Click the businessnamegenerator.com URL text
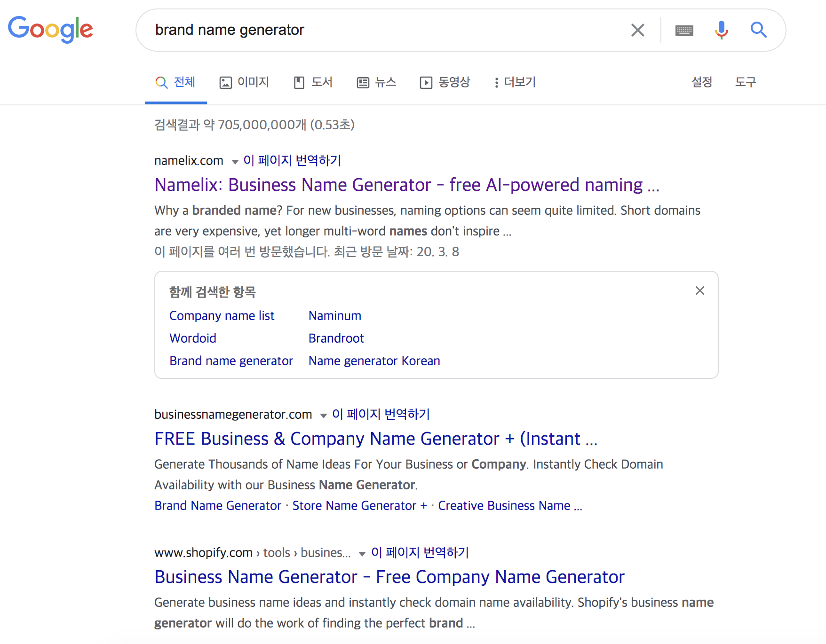This screenshot has width=826, height=644. 233,415
